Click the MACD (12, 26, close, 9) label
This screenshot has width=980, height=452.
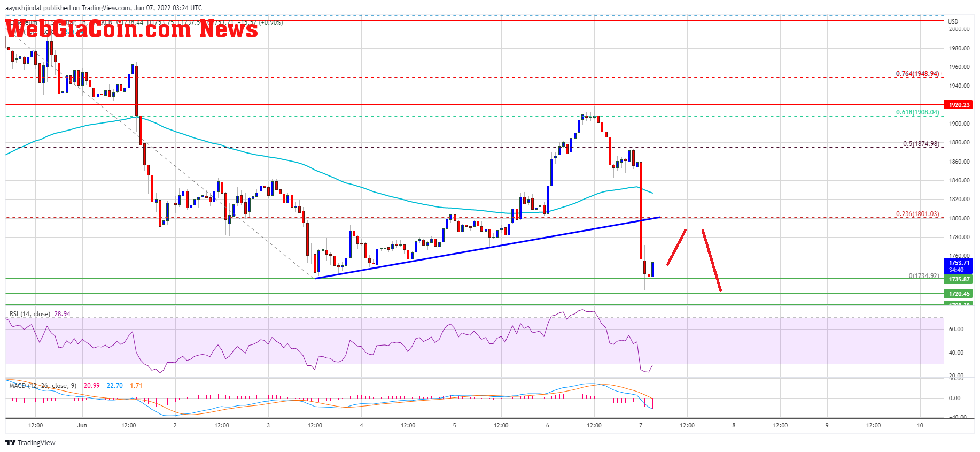click(43, 385)
